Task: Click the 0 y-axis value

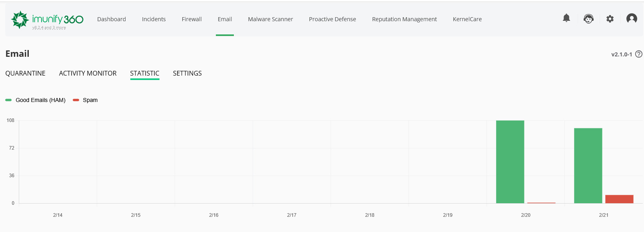Action: [x=13, y=203]
